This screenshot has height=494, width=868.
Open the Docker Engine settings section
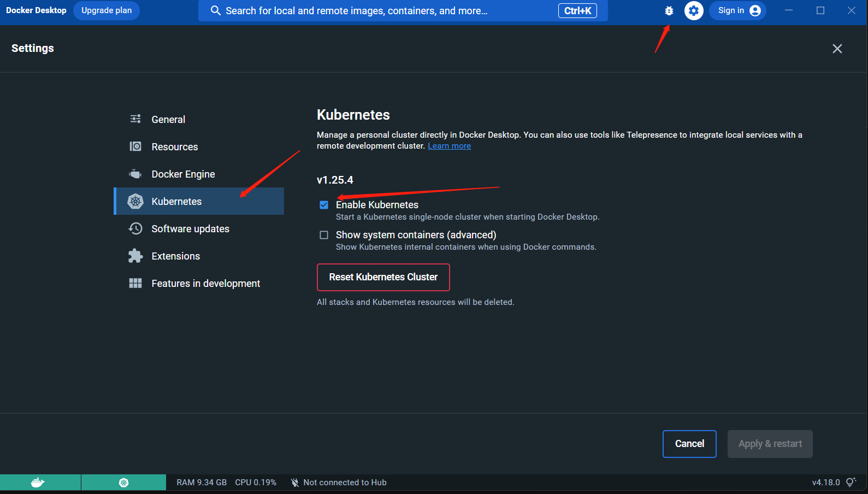(199, 174)
